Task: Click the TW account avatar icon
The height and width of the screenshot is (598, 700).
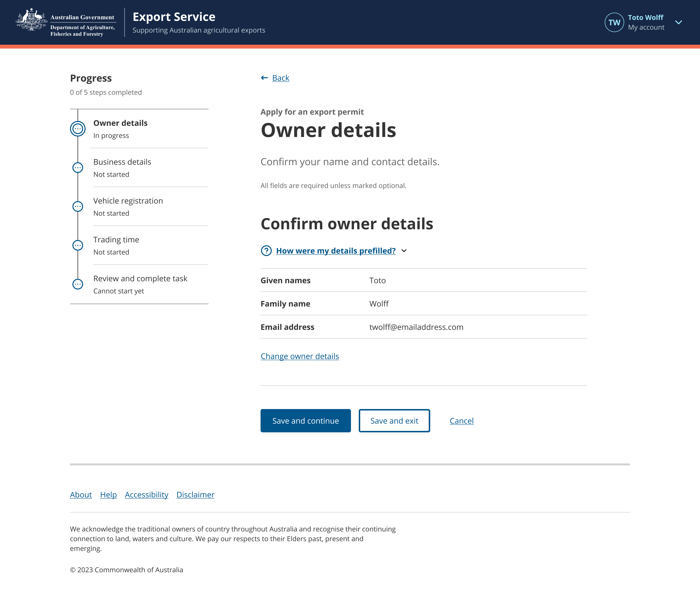Action: (x=614, y=22)
